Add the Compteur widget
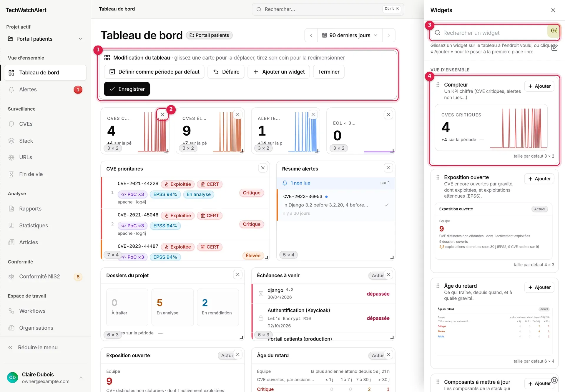The image size is (565, 392). (539, 86)
